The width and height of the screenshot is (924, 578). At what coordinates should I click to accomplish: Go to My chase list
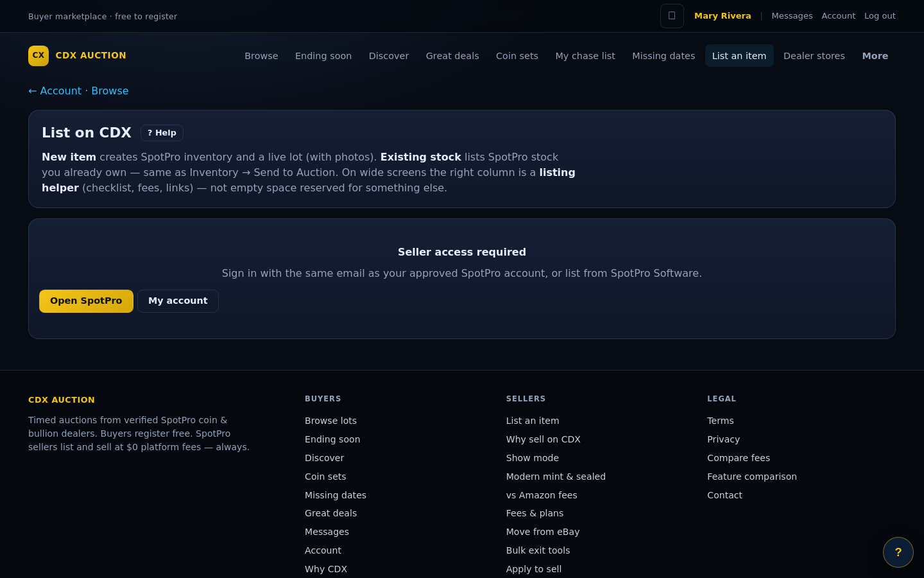pyautogui.click(x=585, y=56)
